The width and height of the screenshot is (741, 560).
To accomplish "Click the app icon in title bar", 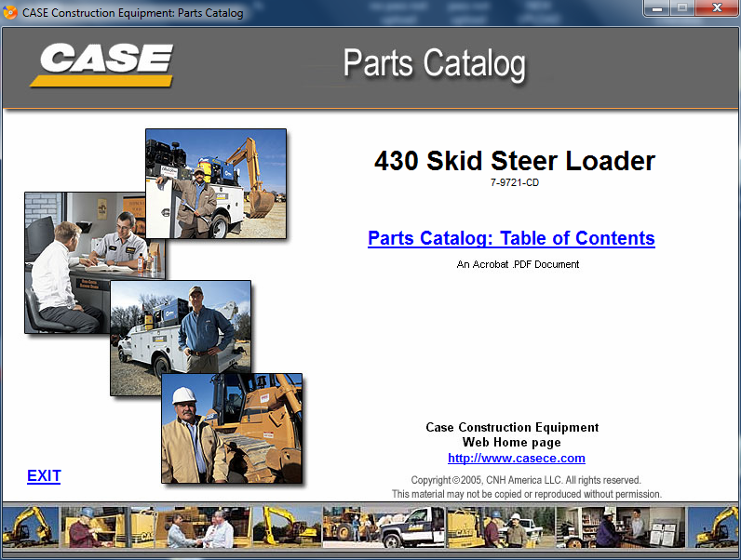I will pyautogui.click(x=9, y=12).
